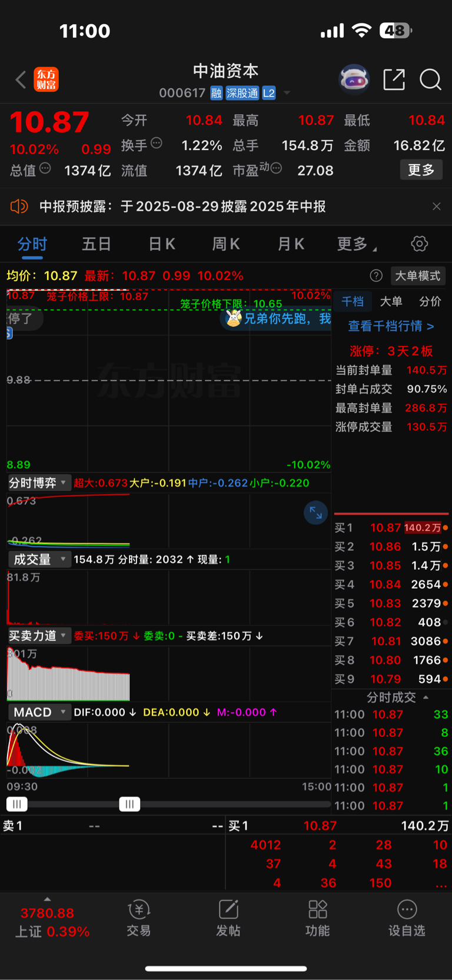The width and height of the screenshot is (452, 980).
Task: Open the search magnifier icon
Action: coord(430,79)
